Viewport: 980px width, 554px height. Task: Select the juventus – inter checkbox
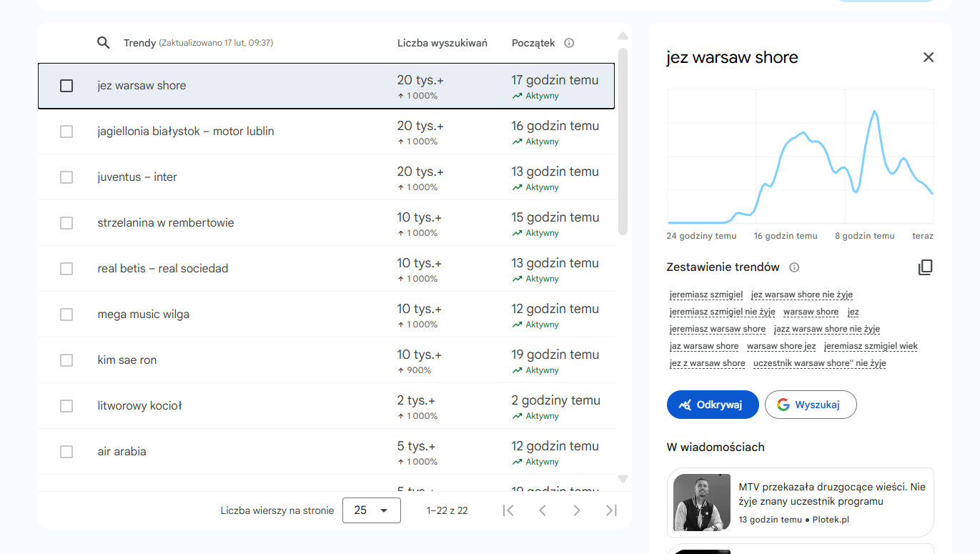click(66, 177)
